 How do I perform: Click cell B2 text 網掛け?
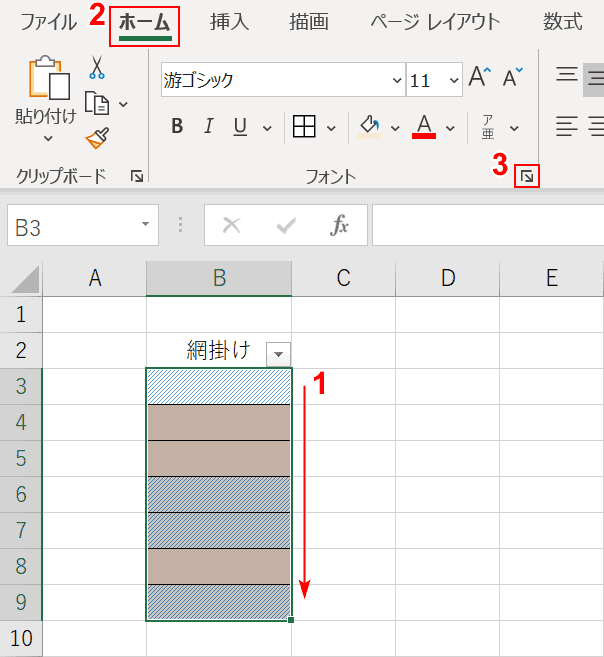pyautogui.click(x=218, y=350)
